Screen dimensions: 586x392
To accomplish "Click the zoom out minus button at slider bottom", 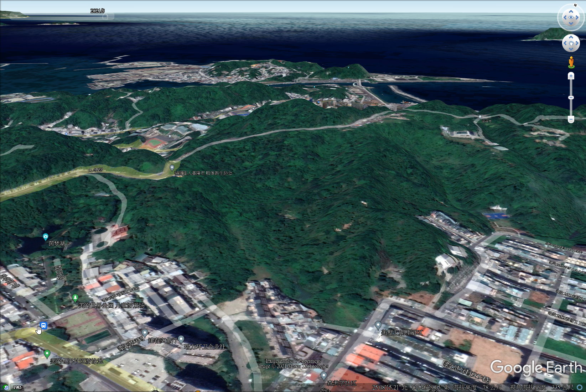I will click(x=571, y=119).
